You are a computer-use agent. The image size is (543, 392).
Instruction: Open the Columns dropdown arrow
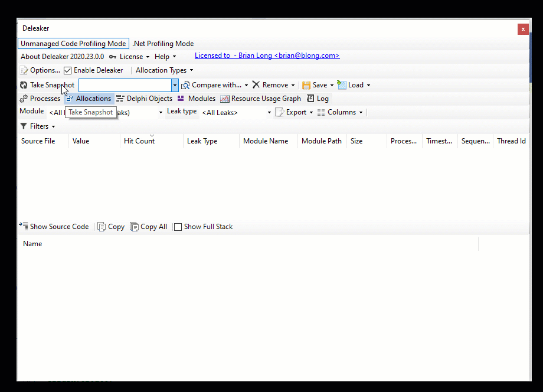coord(361,113)
